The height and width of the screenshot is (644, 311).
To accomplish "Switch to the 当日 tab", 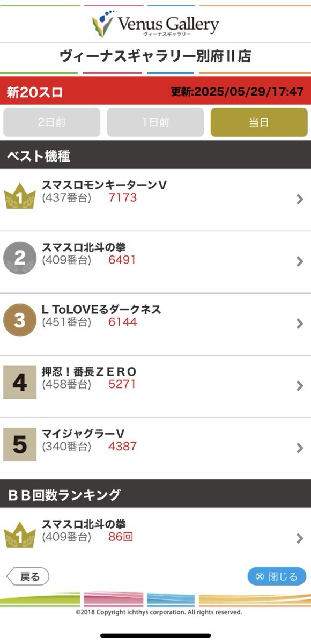I will pos(259,122).
